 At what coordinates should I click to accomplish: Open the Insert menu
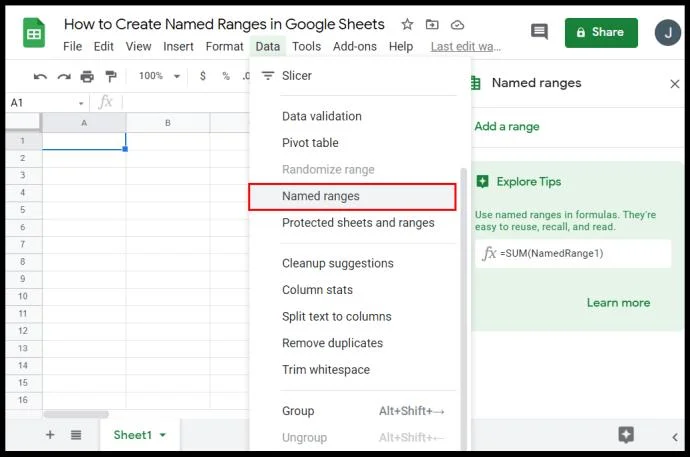click(x=178, y=46)
